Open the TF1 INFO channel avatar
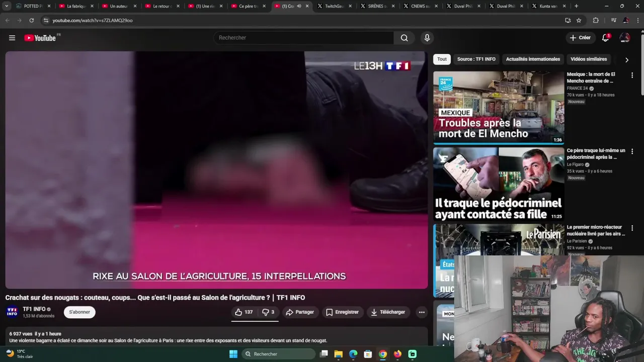Screen dimensions: 644x362 coord(12,312)
